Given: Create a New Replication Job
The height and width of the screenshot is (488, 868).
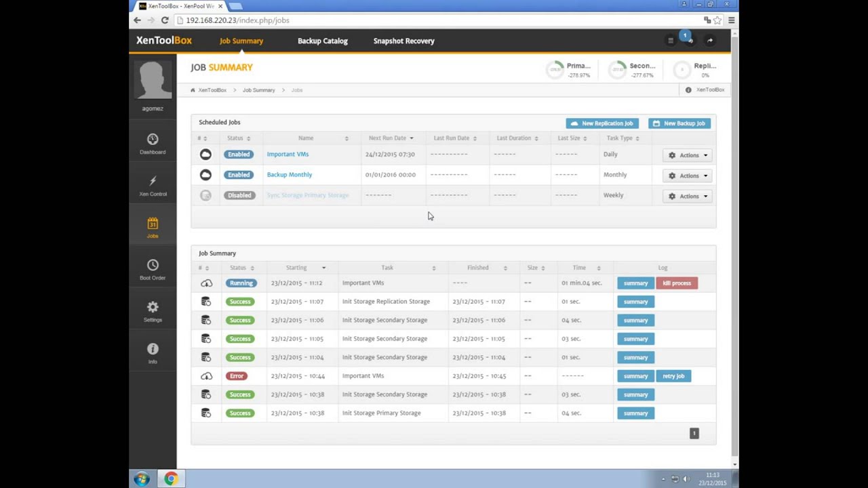Looking at the screenshot, I should (602, 123).
